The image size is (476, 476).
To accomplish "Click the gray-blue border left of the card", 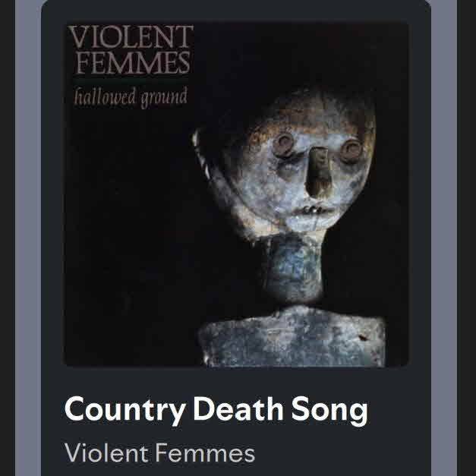I will (x=28, y=238).
